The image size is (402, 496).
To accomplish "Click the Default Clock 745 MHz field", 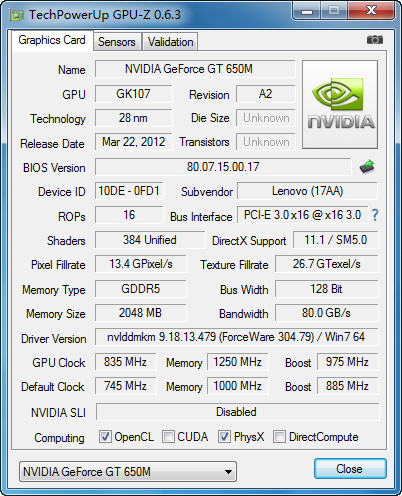I will pos(126,386).
